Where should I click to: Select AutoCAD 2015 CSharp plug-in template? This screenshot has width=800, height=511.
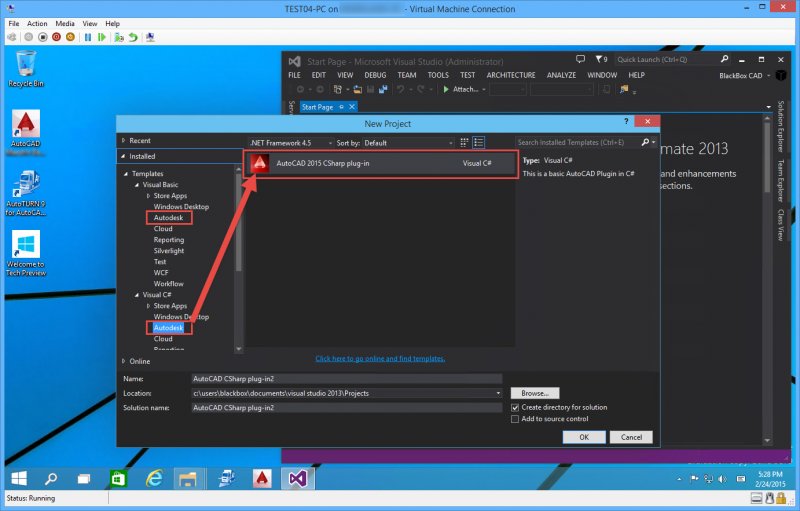point(380,163)
